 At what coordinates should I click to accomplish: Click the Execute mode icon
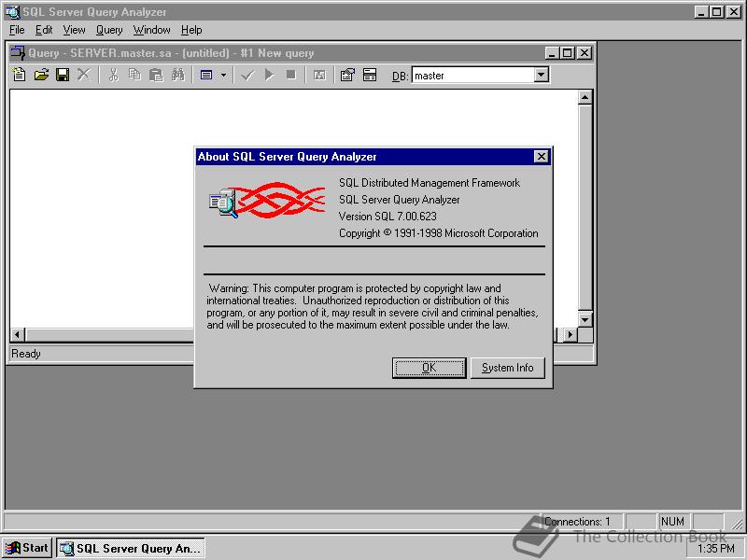[x=206, y=75]
